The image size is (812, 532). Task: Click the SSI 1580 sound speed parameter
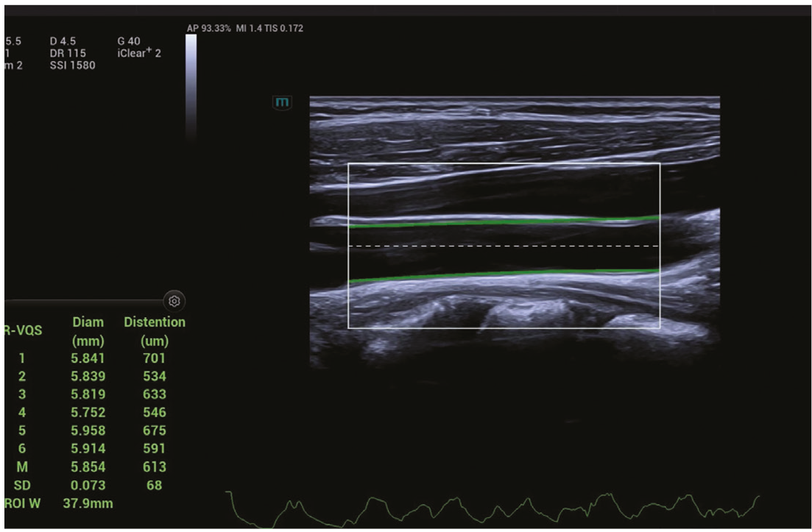[72, 65]
